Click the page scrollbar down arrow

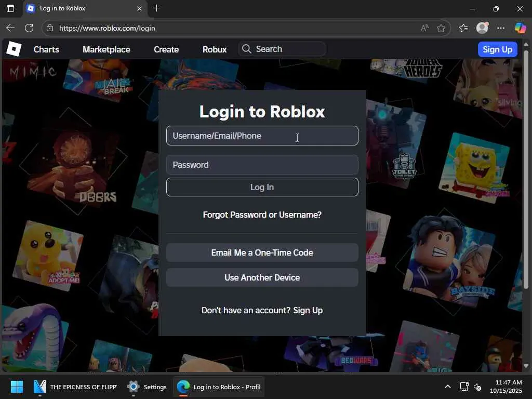(x=526, y=366)
